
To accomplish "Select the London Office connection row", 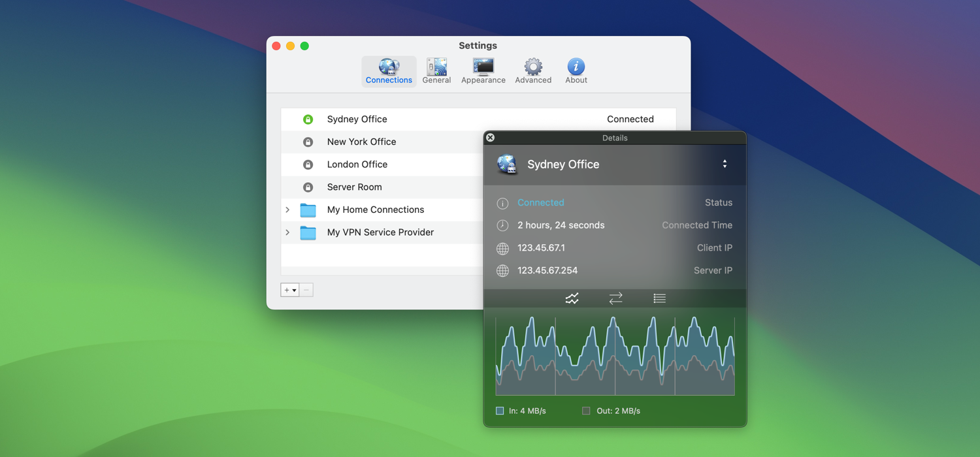I will tap(382, 165).
